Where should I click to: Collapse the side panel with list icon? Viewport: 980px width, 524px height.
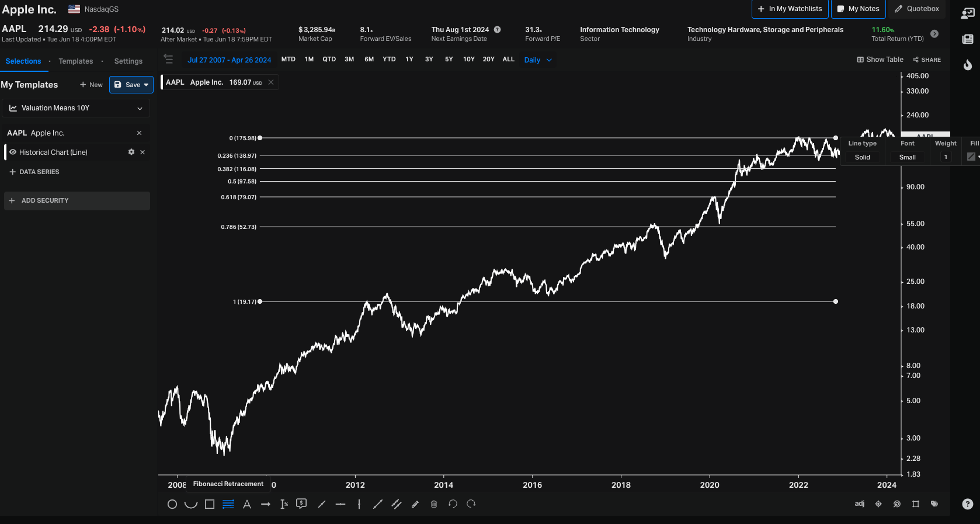[169, 59]
